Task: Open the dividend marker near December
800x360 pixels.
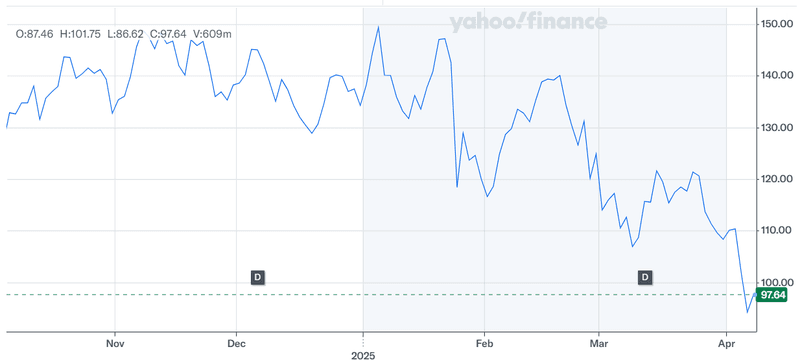Action: tap(258, 277)
